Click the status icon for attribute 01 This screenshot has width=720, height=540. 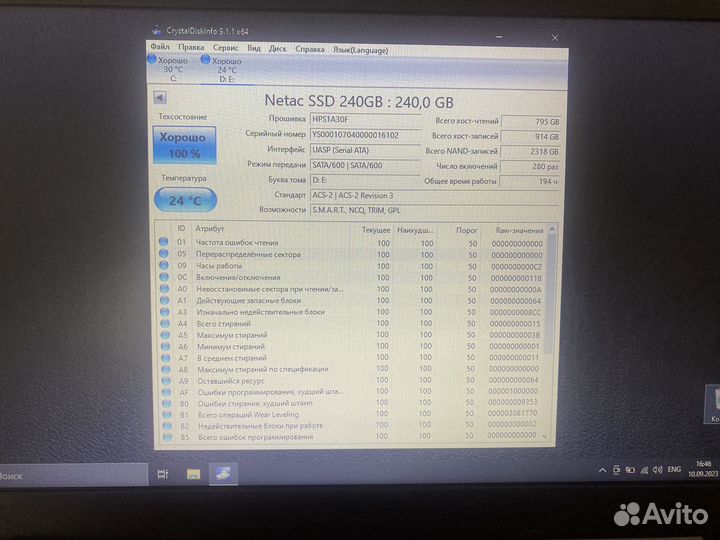tap(163, 242)
